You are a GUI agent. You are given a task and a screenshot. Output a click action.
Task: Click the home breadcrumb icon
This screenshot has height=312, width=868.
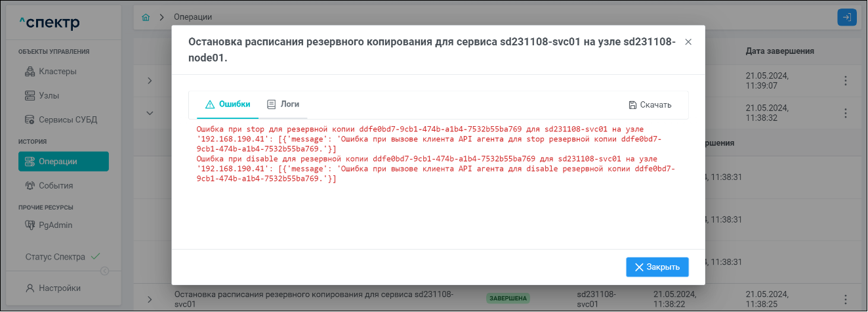pos(146,16)
